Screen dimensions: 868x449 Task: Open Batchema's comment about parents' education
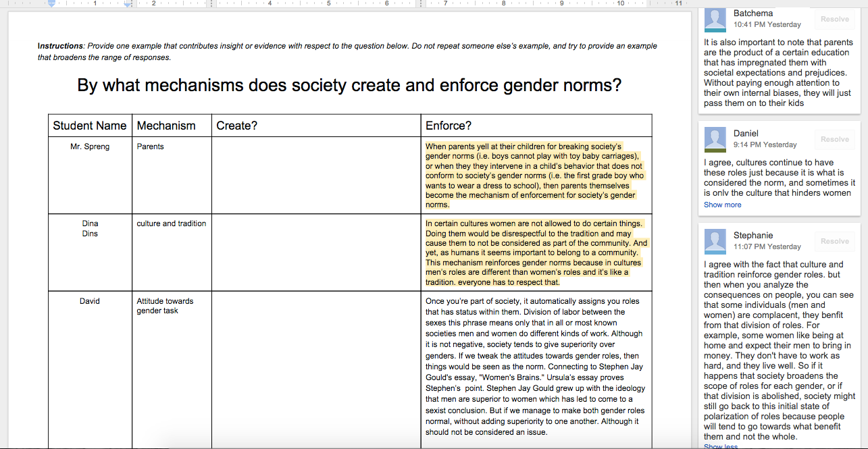[x=778, y=72]
